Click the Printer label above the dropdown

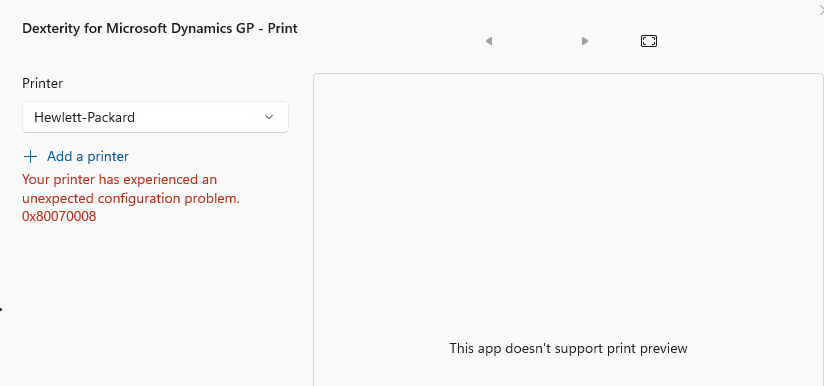(x=43, y=84)
